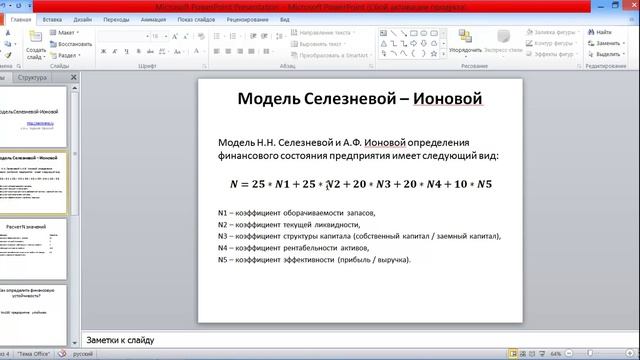
Task: Toggle underline formatting with Ч button
Action: [x=127, y=51]
